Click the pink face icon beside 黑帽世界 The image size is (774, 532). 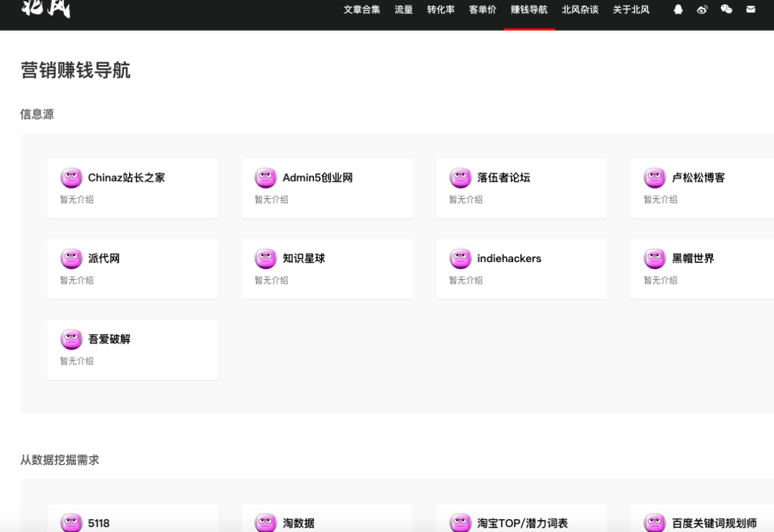point(654,258)
